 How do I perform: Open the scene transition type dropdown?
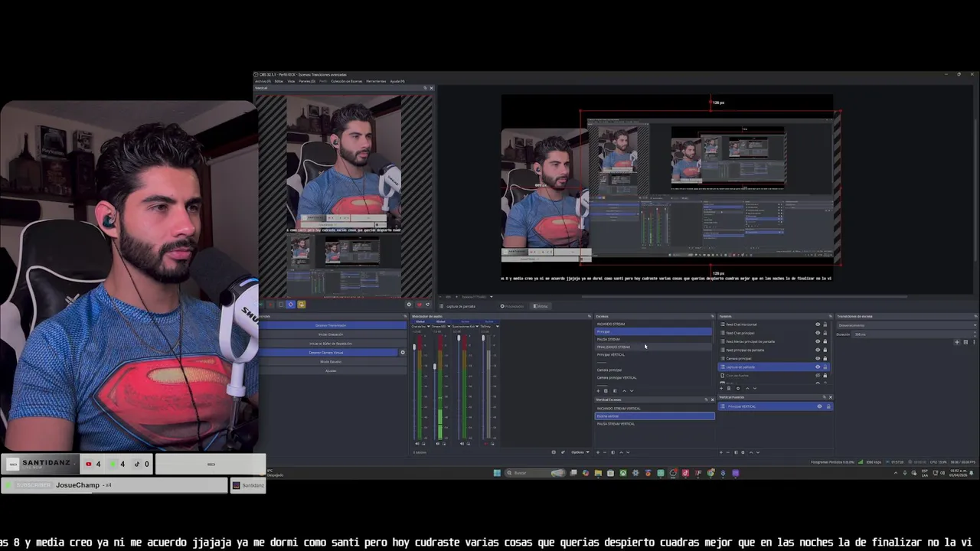(x=907, y=325)
